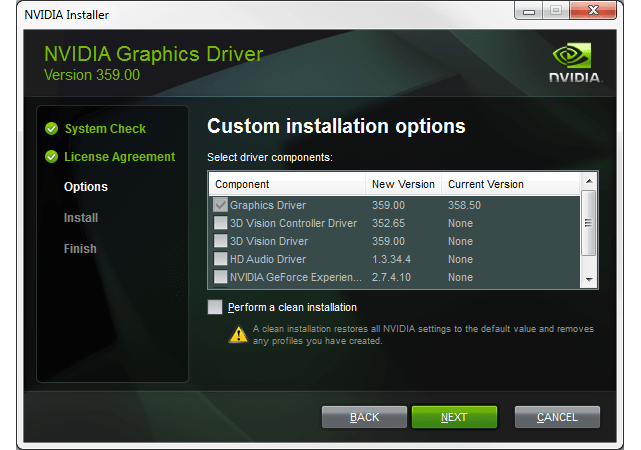Image resolution: width=641 pixels, height=450 pixels.
Task: Click the 352.65 new version cell
Action: click(388, 223)
